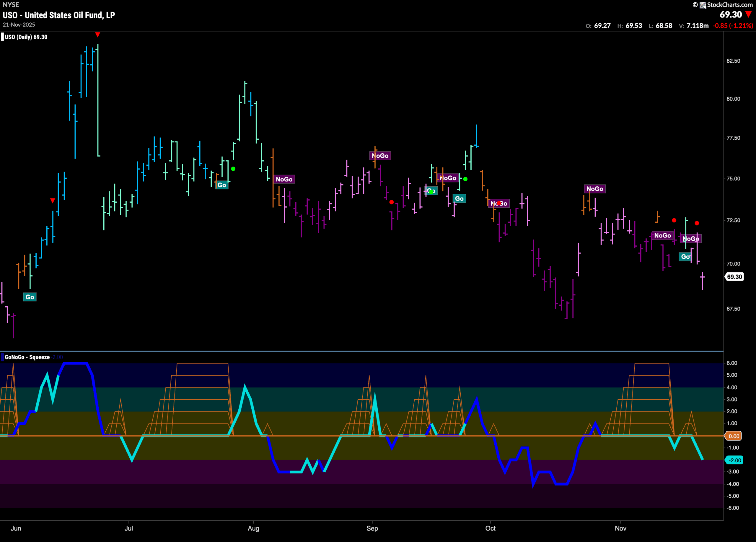Image resolution: width=756 pixels, height=542 pixels.
Task: Click the USO (Daily) 69.30 legend text
Action: [x=26, y=37]
